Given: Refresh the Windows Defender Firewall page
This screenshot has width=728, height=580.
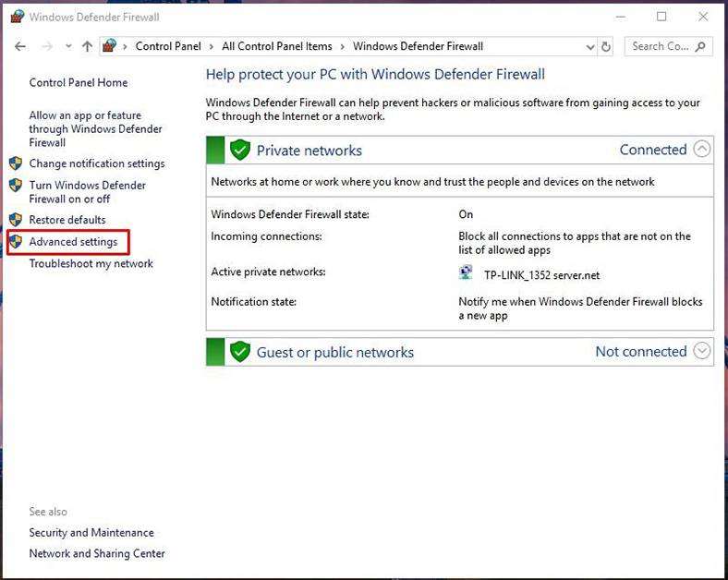Looking at the screenshot, I should tap(606, 47).
